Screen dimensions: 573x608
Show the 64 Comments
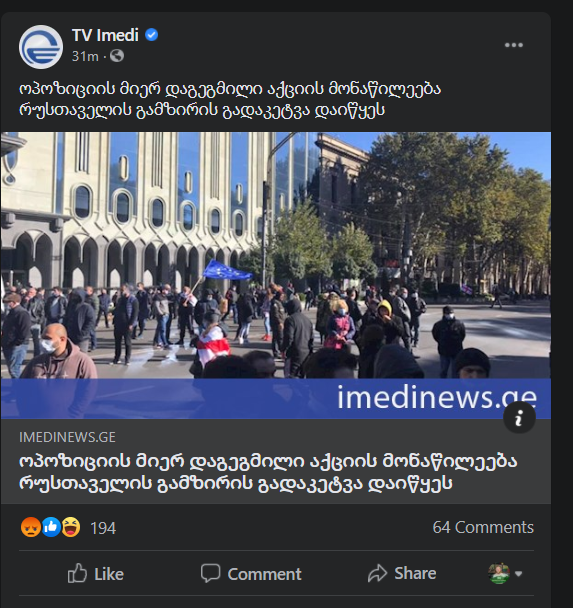click(483, 527)
